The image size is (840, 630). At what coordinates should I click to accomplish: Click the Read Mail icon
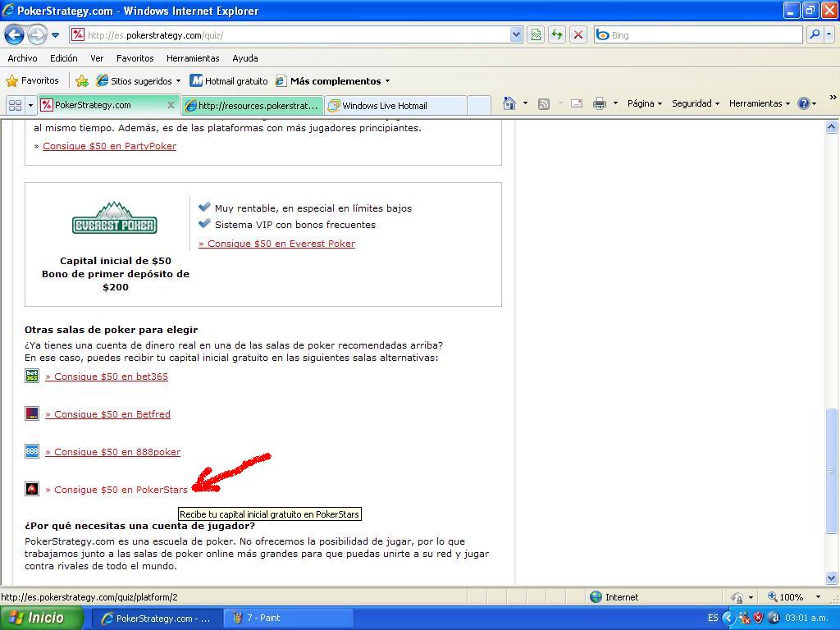(x=577, y=104)
